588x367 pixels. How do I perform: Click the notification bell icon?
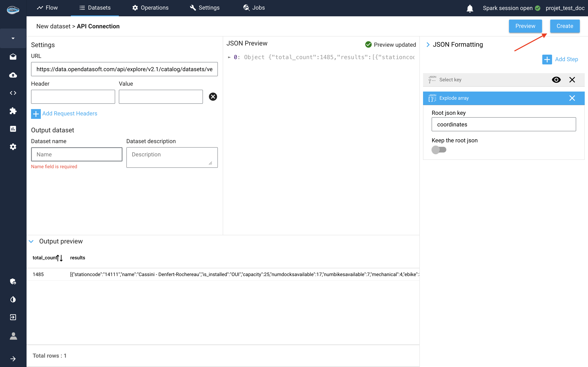tap(470, 8)
